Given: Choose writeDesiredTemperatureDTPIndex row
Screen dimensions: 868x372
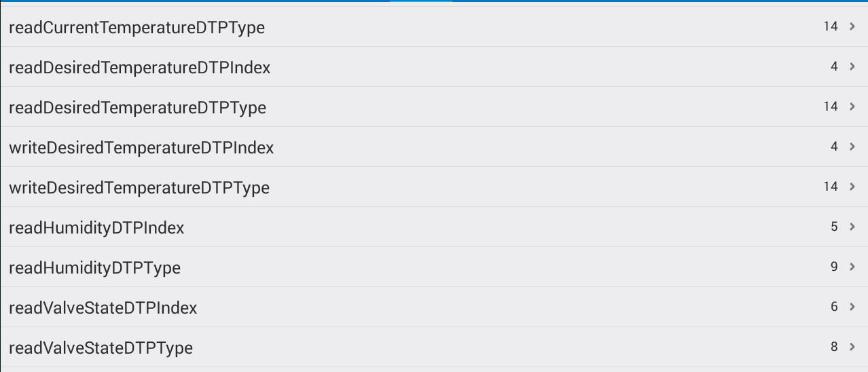Looking at the screenshot, I should pos(141,148).
